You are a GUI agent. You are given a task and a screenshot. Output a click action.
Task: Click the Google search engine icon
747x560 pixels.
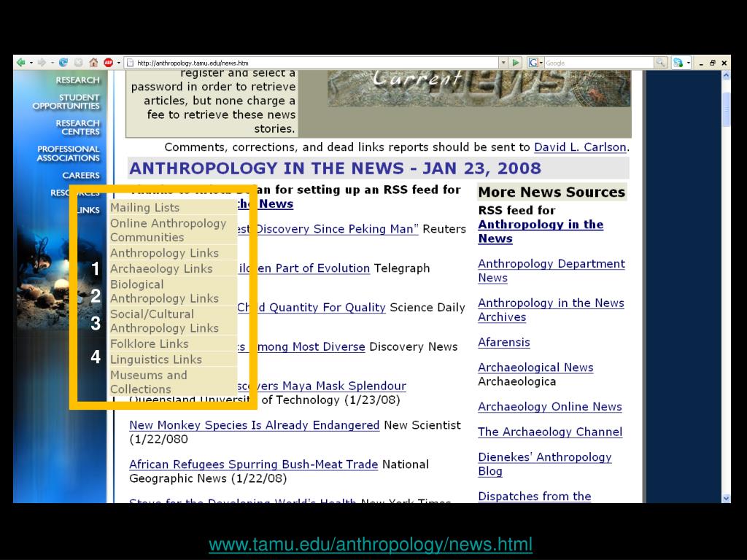(x=533, y=63)
